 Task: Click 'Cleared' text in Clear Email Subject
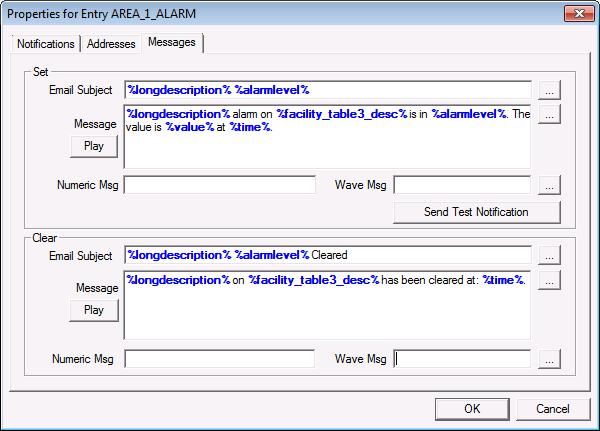pos(329,255)
